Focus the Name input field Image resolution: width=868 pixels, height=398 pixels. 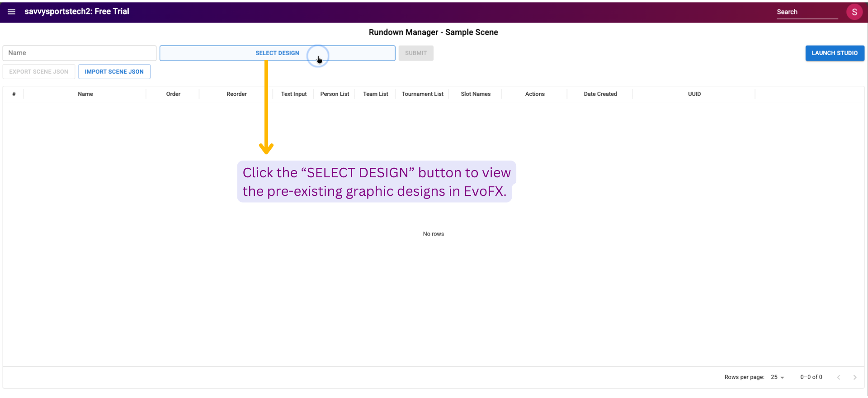(80, 53)
